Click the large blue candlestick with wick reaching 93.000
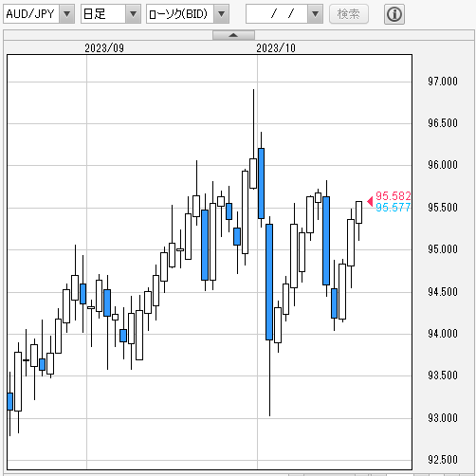This screenshot has height=476, width=476. pyautogui.click(x=269, y=282)
